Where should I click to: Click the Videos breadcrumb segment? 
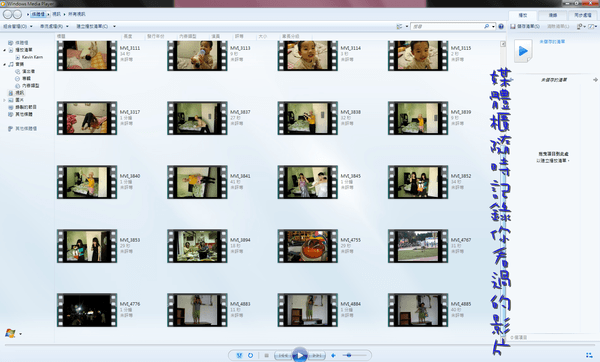(x=56, y=14)
